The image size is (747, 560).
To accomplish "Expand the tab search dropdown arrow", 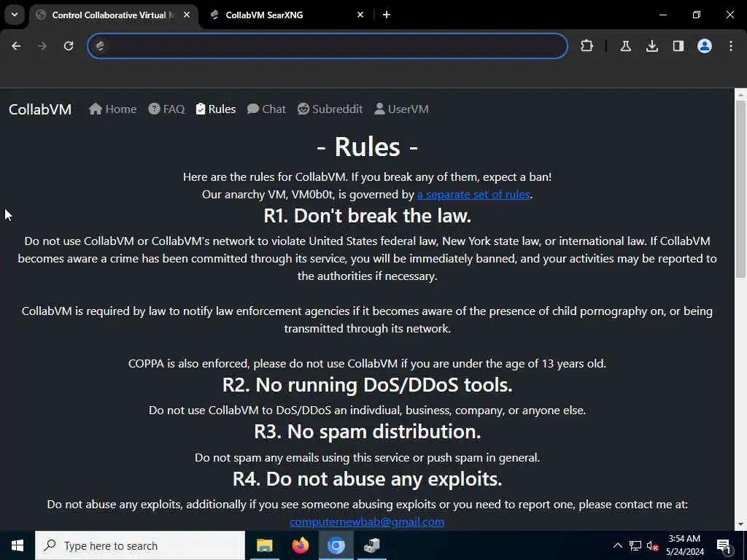I will pos(15,15).
